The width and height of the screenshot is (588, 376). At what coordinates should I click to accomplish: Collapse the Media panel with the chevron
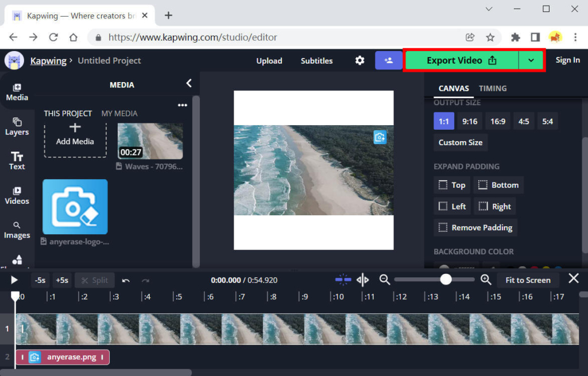pos(188,83)
